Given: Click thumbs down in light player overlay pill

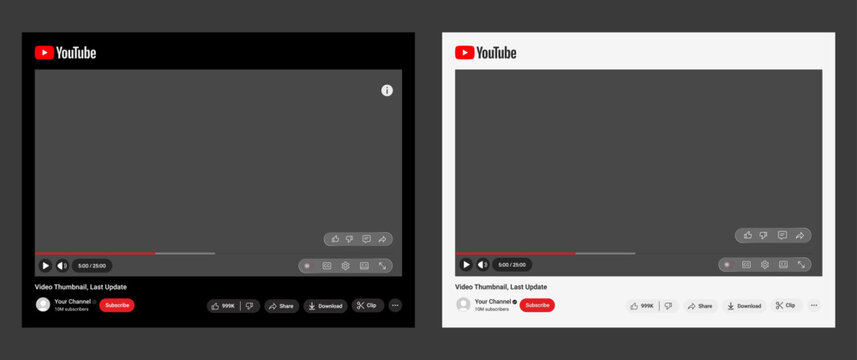Looking at the screenshot, I should click(x=764, y=235).
